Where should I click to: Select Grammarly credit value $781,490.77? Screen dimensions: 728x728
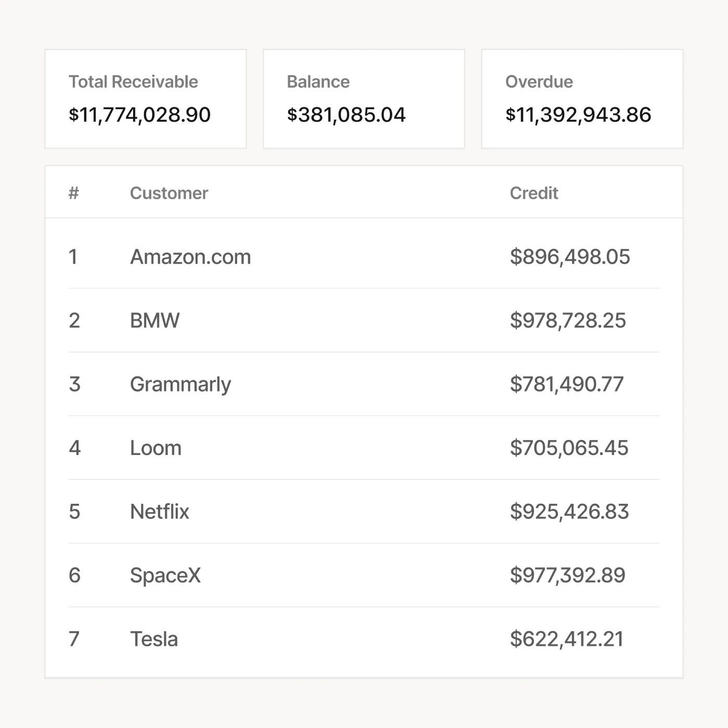pos(567,384)
